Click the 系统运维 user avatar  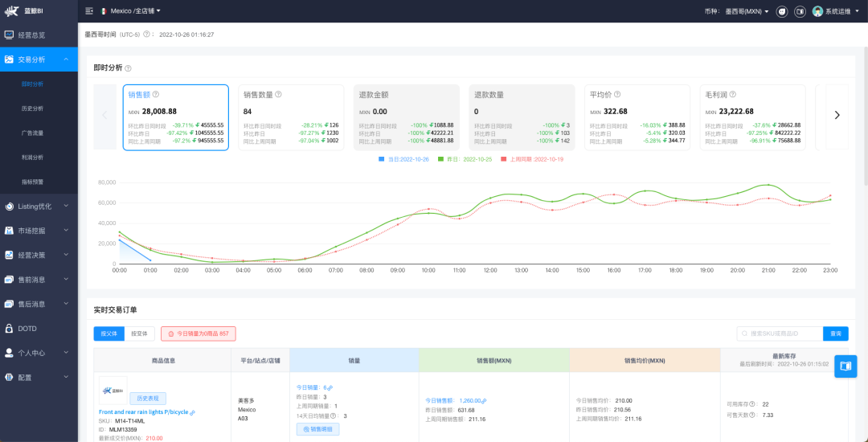coord(817,11)
